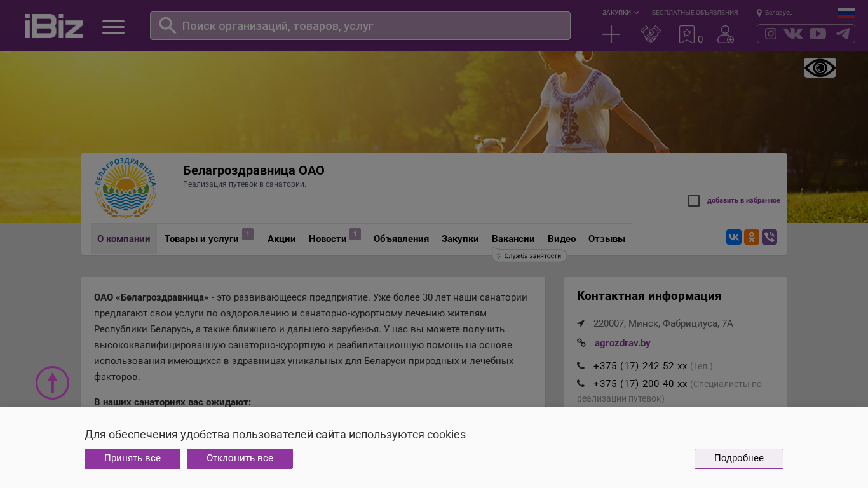Click the Белагроздравница ОАО company title
The image size is (868, 488).
click(254, 170)
